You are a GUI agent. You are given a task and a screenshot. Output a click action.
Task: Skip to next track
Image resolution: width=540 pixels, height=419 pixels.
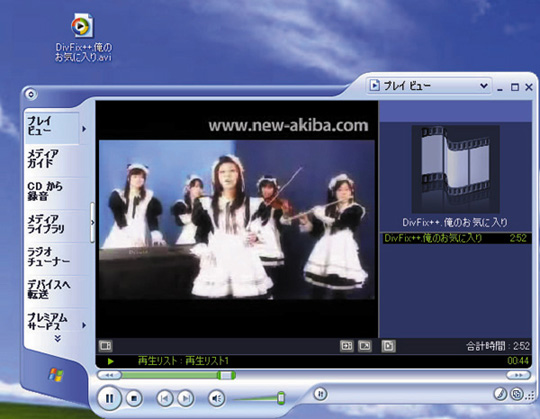[186, 398]
